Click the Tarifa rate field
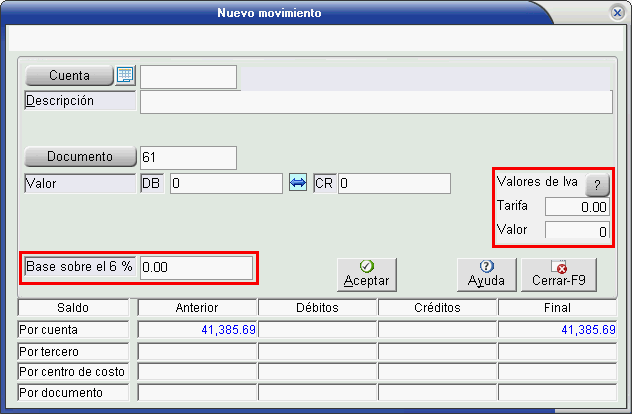 click(577, 207)
